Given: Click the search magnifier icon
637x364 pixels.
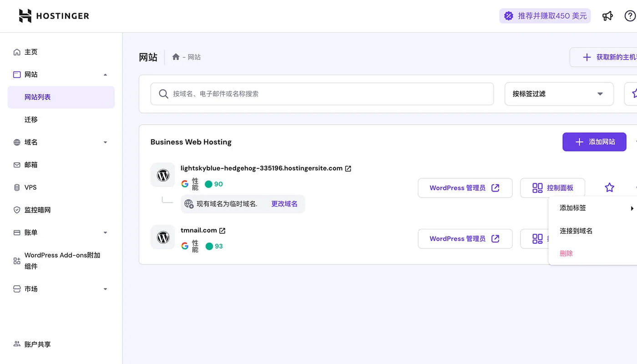Looking at the screenshot, I should click(x=163, y=94).
